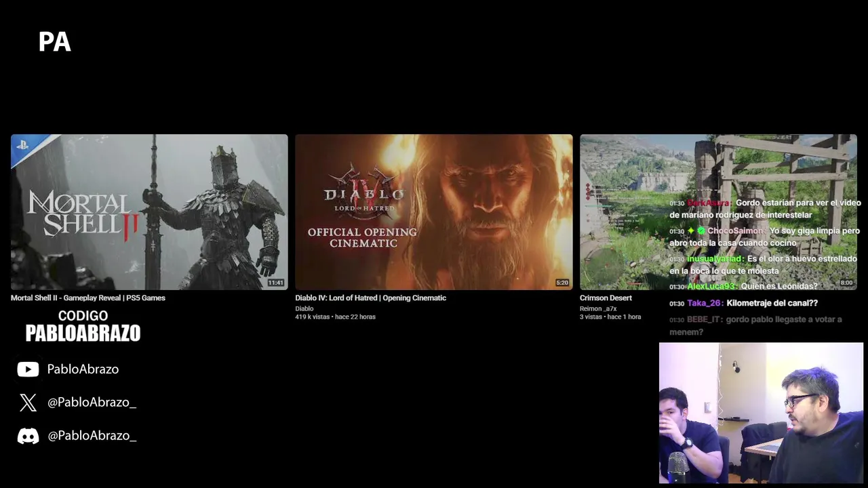Click chat message from AlexLuca93
The image size is (868, 488).
744,286
